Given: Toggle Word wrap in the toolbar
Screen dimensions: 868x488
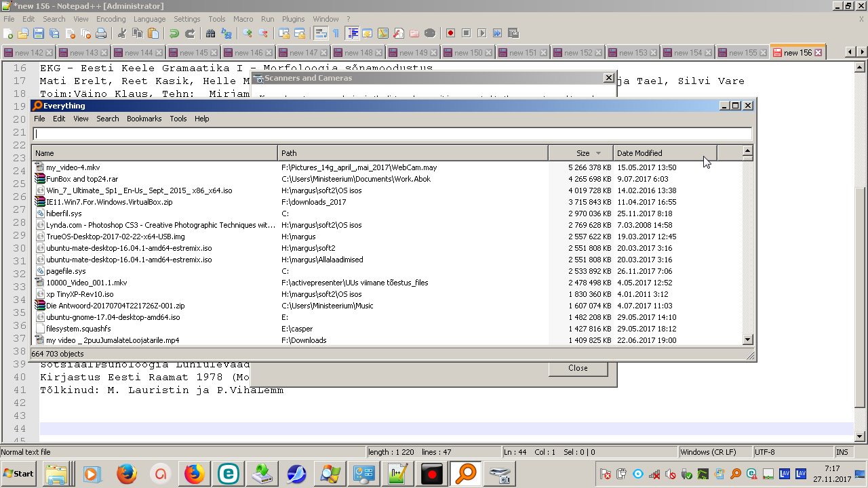Looking at the screenshot, I should 321,33.
